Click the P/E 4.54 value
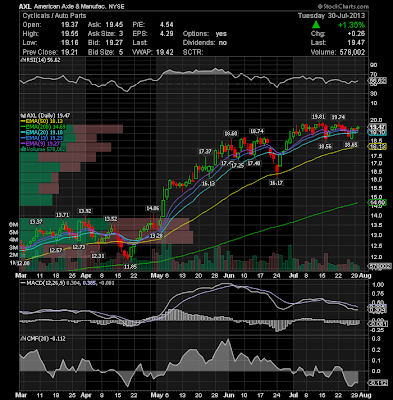Screen dimensions: 393x400 166,25
